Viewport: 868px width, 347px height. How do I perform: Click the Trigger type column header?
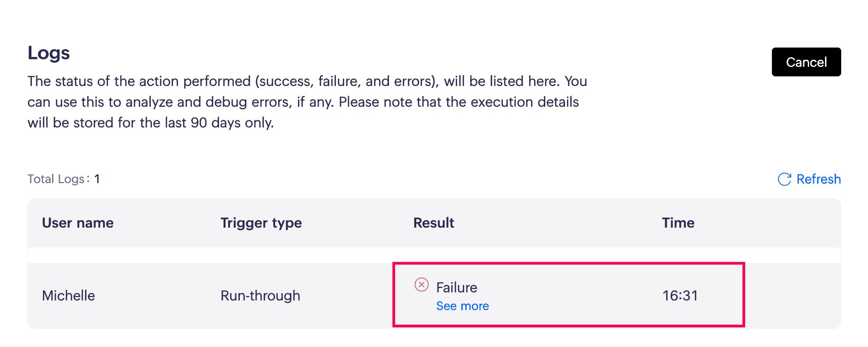[x=261, y=223]
